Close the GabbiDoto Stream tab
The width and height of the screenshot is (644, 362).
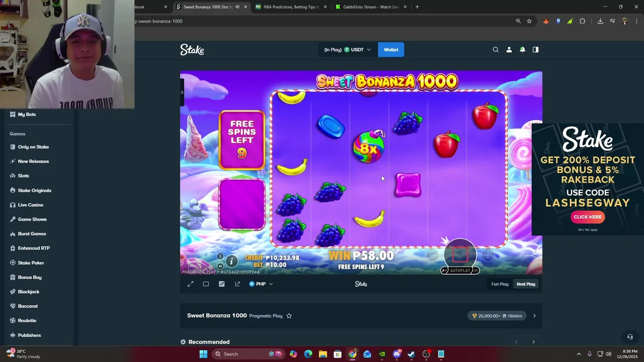tap(405, 7)
